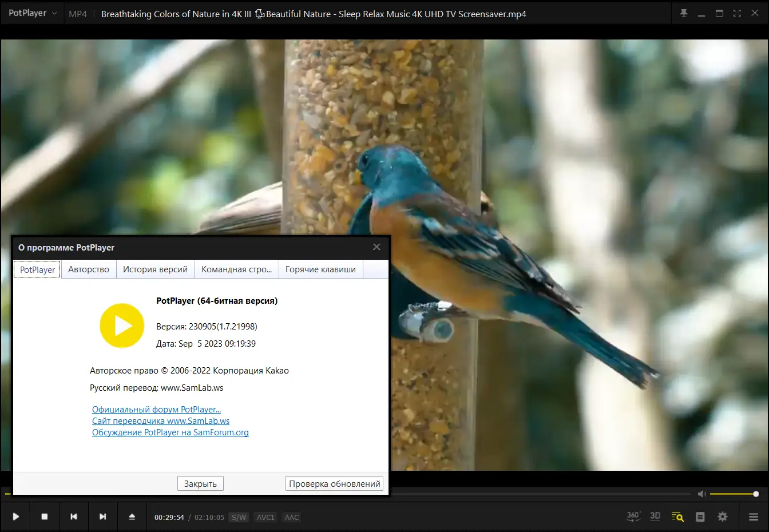This screenshot has height=532, width=769.
Task: Click the AAC audio codec indicator
Action: pyautogui.click(x=292, y=517)
